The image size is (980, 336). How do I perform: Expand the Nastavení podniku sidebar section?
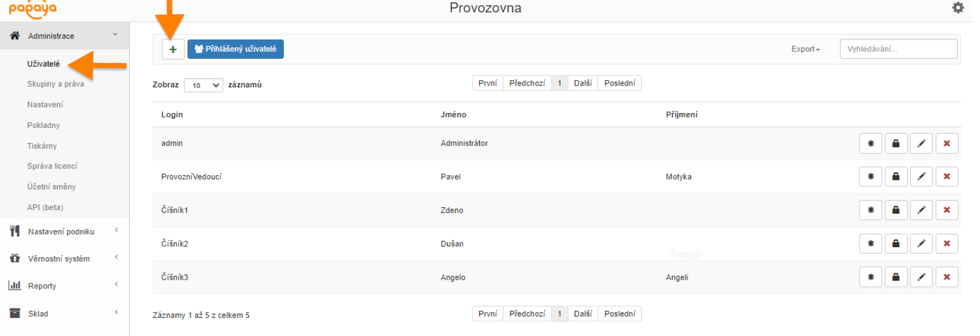(64, 231)
